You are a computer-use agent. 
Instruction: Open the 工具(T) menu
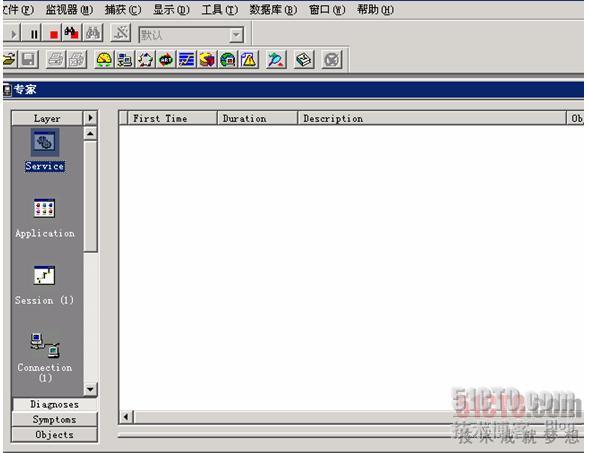220,9
